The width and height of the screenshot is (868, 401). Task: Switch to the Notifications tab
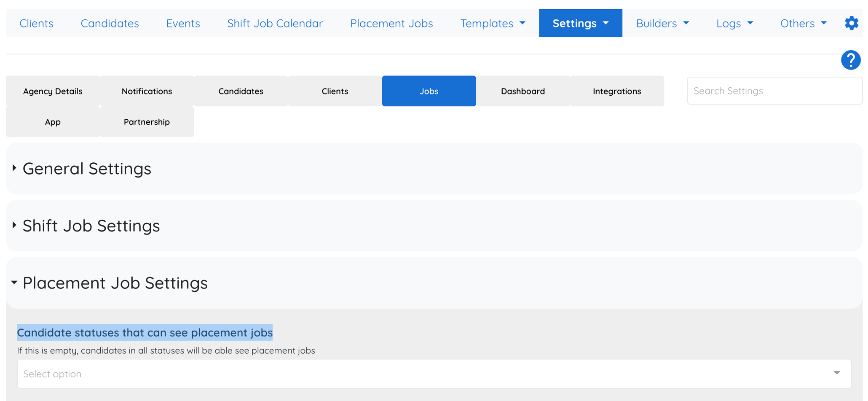point(146,91)
